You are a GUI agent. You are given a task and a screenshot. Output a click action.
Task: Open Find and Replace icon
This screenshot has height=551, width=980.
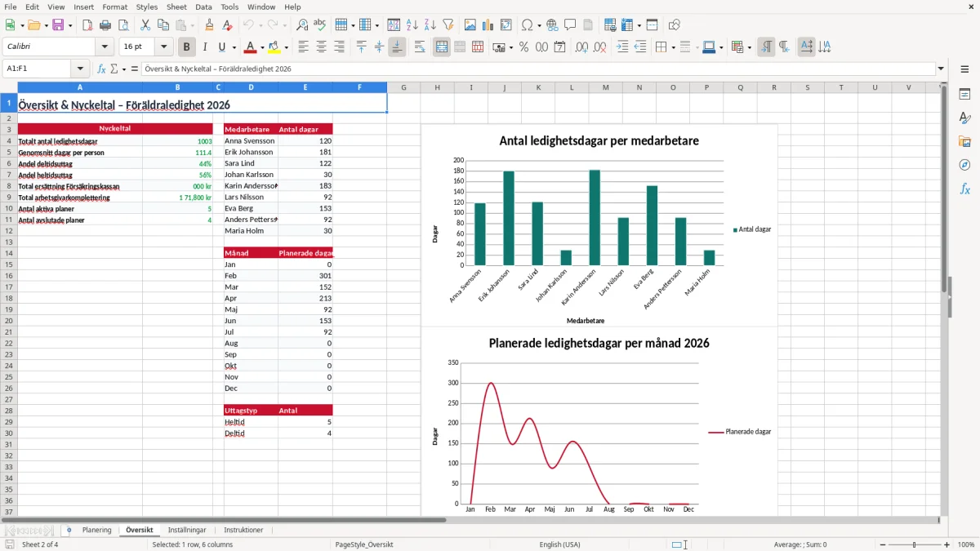[x=302, y=25]
